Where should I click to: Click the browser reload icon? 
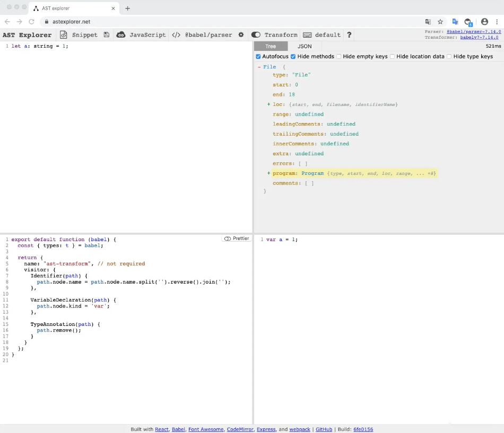coord(31,22)
